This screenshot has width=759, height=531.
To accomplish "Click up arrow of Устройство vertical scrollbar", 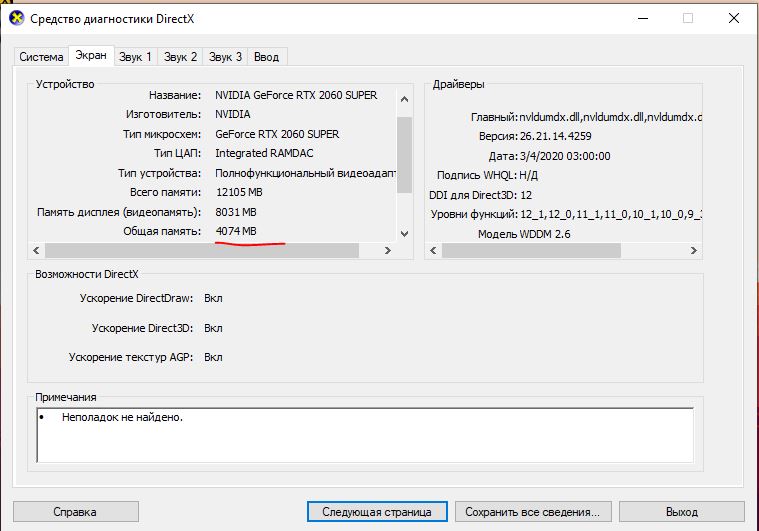I will (405, 99).
